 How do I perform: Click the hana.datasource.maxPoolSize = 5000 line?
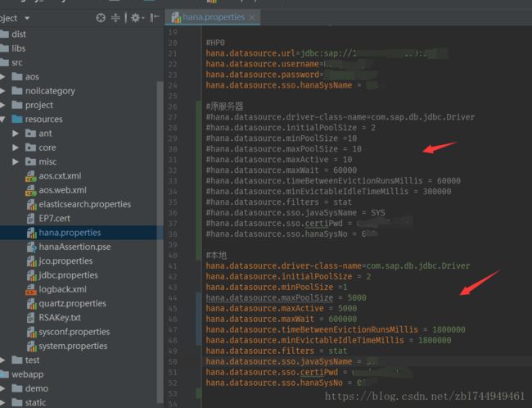(x=286, y=298)
